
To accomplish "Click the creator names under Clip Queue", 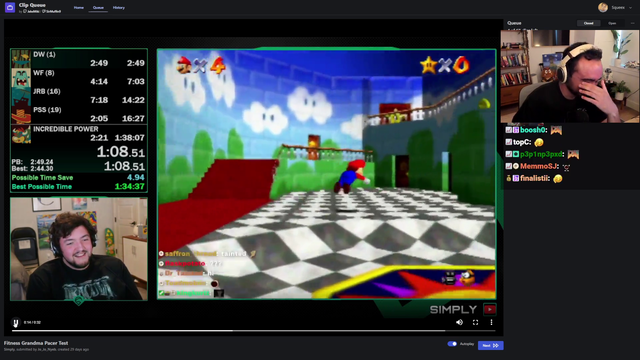I will click(40, 11).
